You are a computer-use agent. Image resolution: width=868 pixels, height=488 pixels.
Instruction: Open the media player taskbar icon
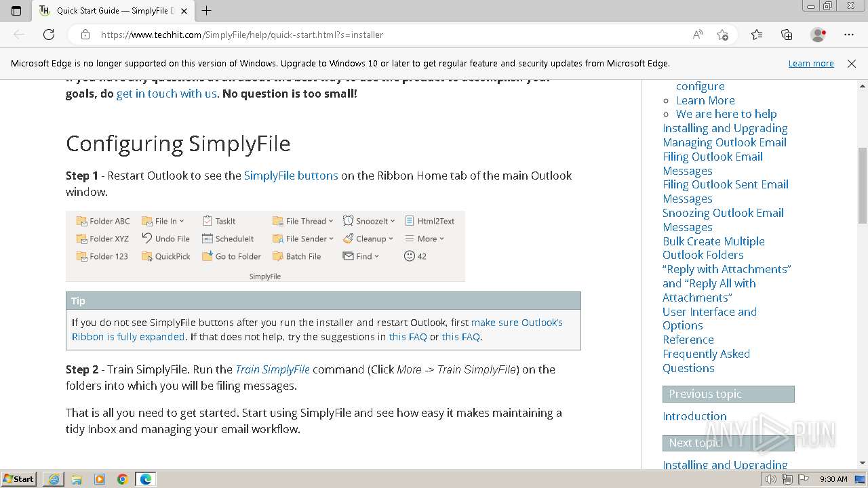pyautogui.click(x=100, y=479)
